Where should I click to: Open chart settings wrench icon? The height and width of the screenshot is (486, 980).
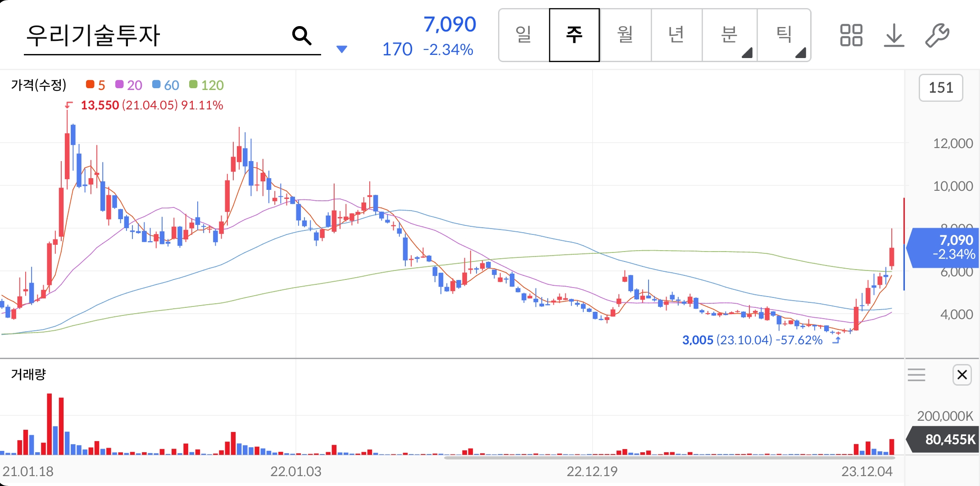click(937, 36)
